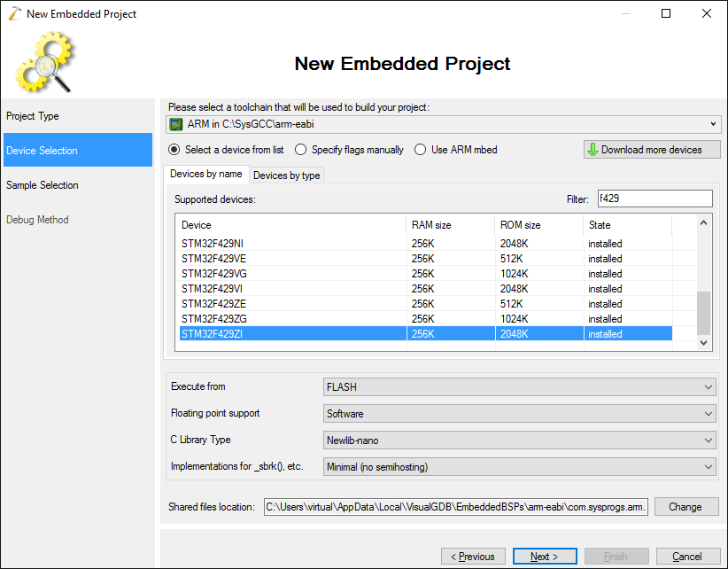This screenshot has height=569, width=728.
Task: Select the STM32F429VI device row
Action: pos(425,289)
